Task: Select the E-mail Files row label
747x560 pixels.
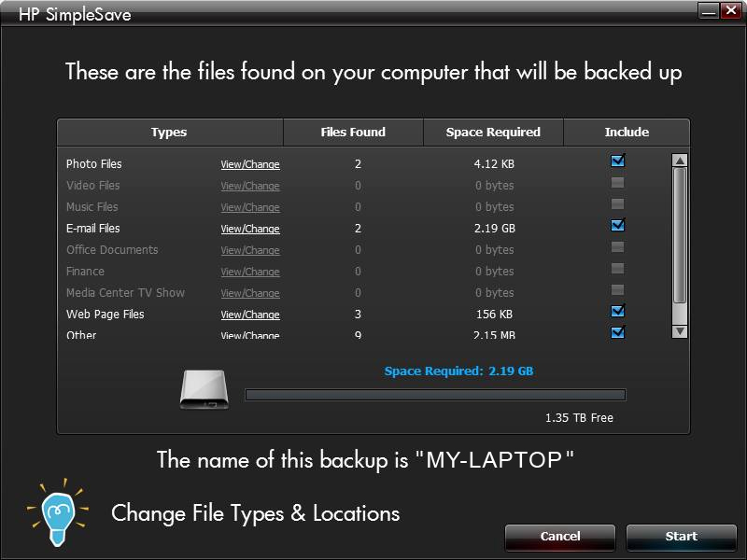Action: [x=92, y=228]
